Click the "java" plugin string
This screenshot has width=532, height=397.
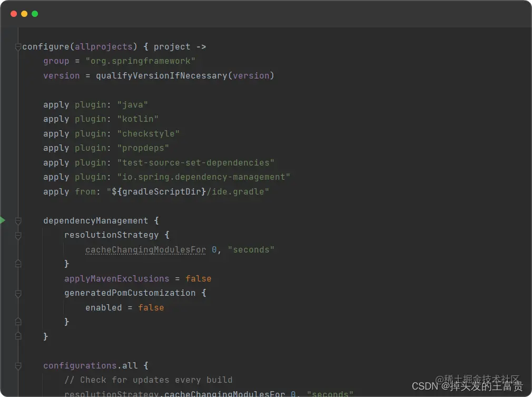pos(133,104)
